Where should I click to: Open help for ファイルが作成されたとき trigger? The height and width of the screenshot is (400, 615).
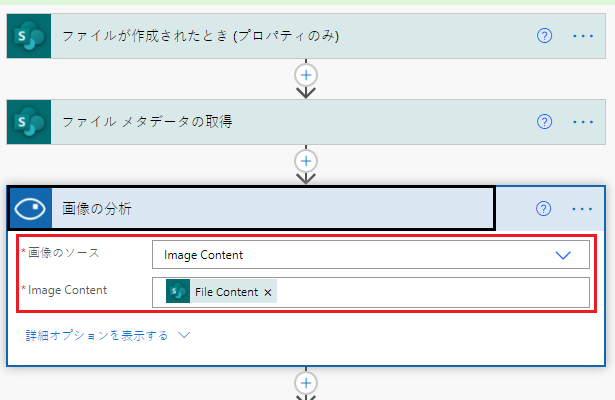[544, 36]
